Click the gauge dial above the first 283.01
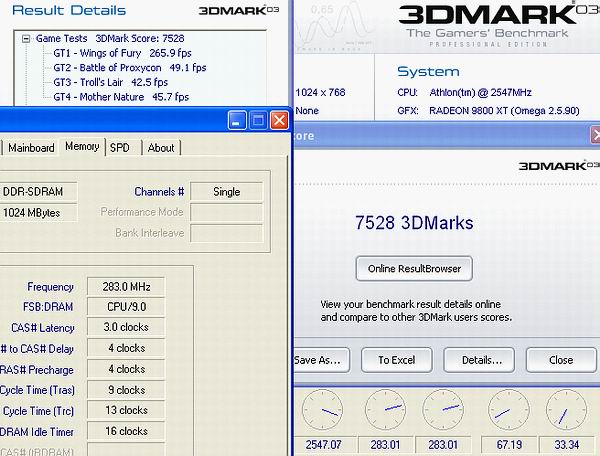 click(385, 410)
